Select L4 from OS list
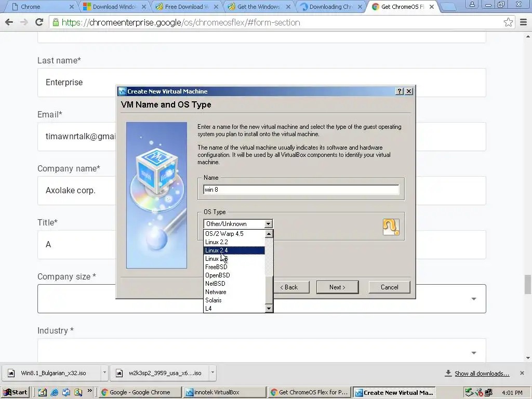 pyautogui.click(x=234, y=309)
